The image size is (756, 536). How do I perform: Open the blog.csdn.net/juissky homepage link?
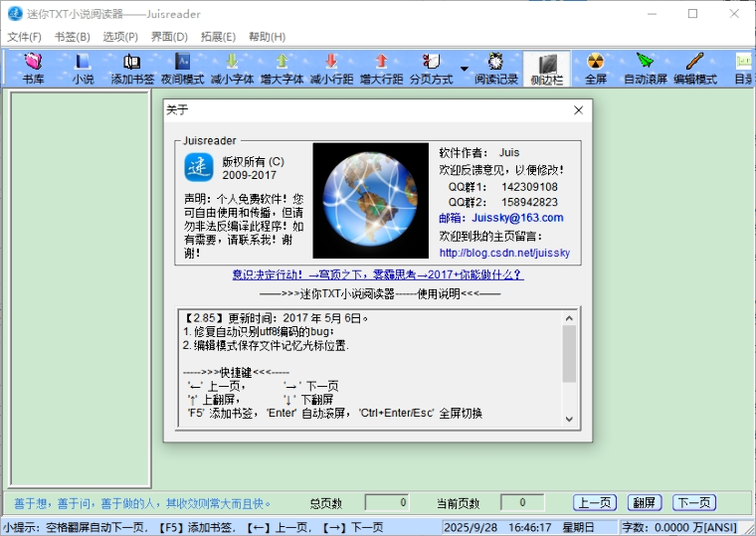tap(504, 253)
